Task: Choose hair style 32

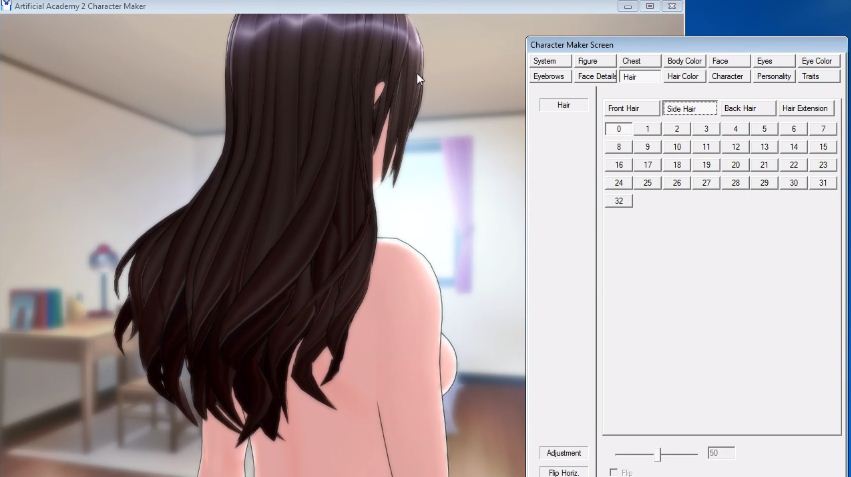Action: pos(619,201)
